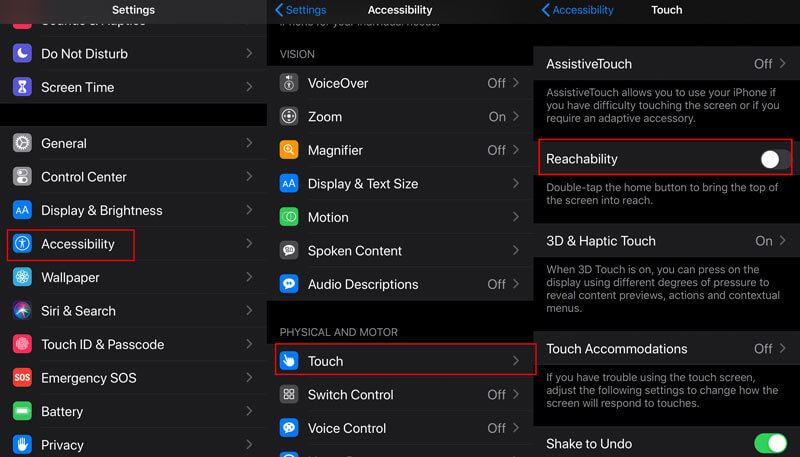
Task: Open the Voice Control icon
Action: (x=289, y=428)
